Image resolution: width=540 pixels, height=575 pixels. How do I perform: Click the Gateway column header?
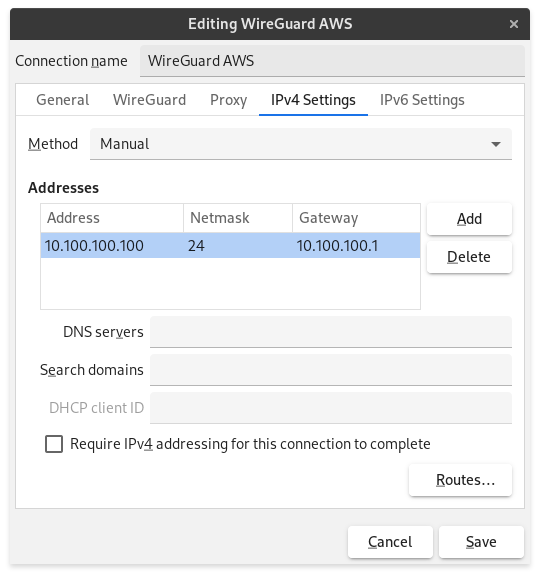[x=356, y=218]
